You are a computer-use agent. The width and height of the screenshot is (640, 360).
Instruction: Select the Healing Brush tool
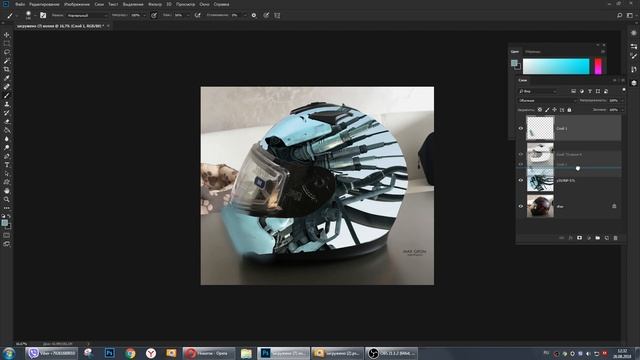(7, 87)
